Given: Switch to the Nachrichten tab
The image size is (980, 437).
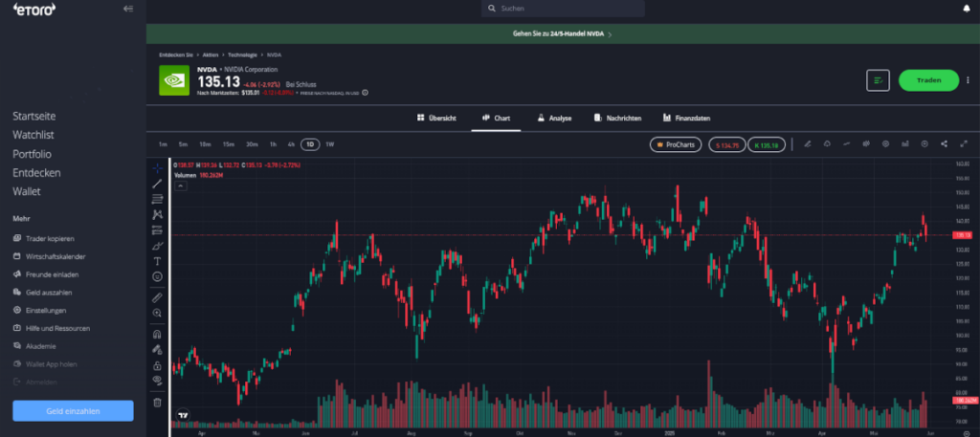Looking at the screenshot, I should (x=617, y=118).
